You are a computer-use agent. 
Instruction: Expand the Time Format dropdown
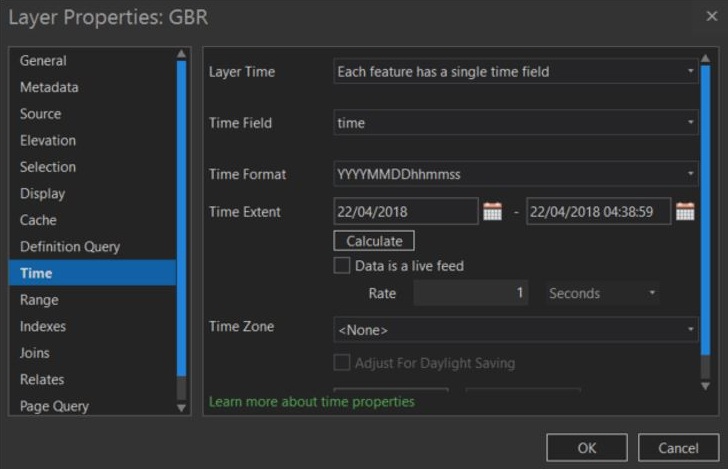[x=516, y=174]
